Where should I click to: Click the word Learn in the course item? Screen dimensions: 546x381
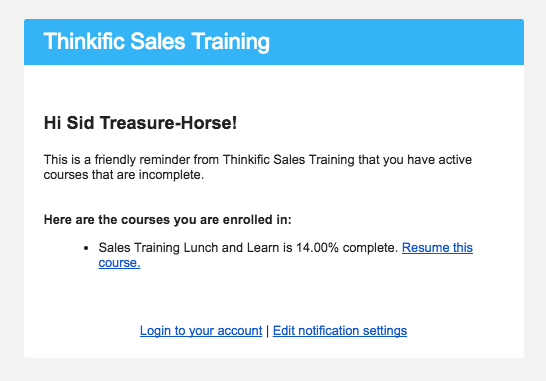pos(263,248)
